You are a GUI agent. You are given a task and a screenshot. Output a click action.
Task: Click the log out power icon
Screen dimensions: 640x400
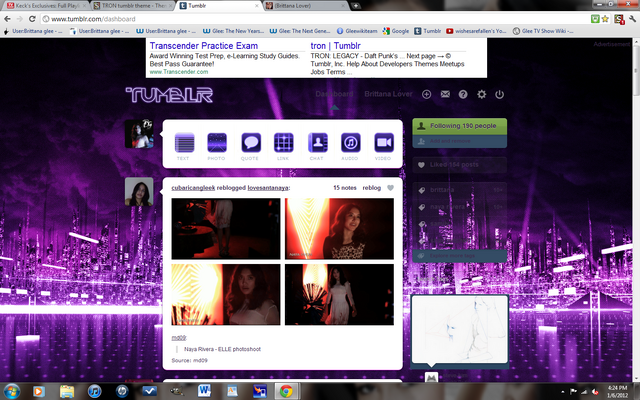[500, 94]
